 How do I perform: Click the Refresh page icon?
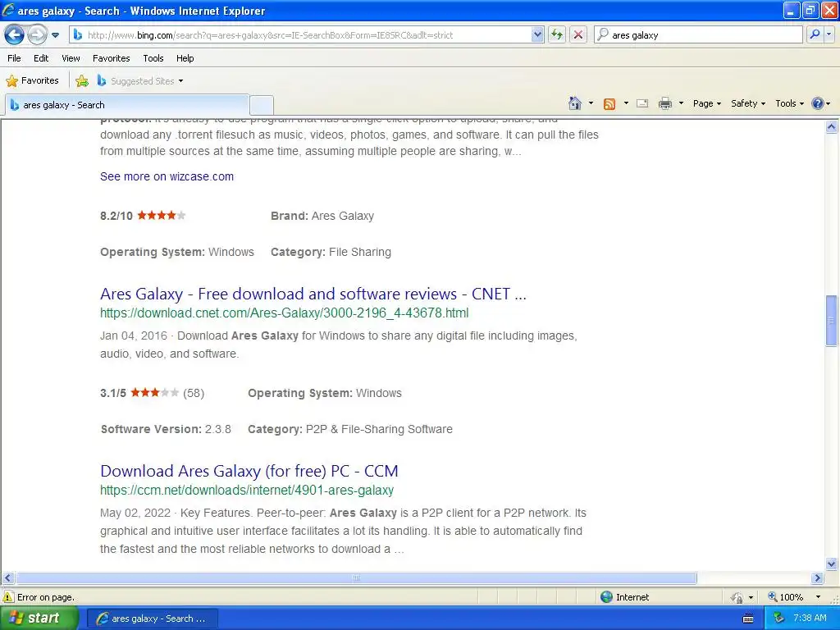tap(557, 34)
